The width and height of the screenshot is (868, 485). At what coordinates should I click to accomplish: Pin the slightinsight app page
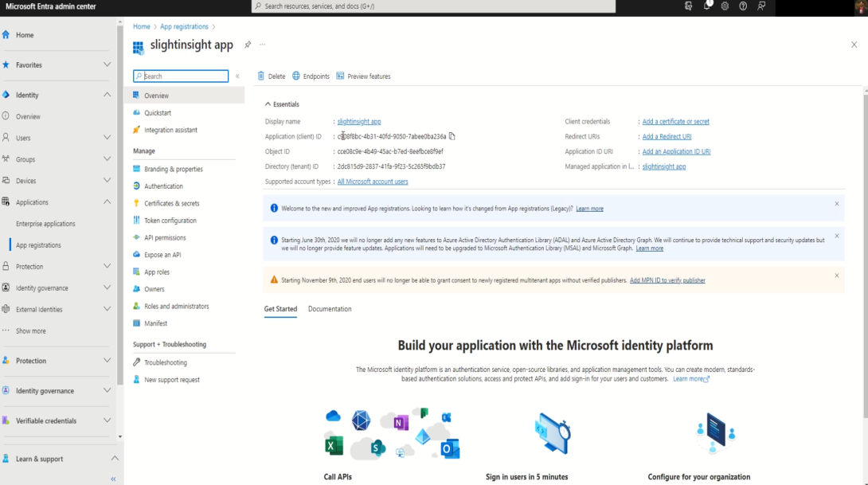click(249, 45)
